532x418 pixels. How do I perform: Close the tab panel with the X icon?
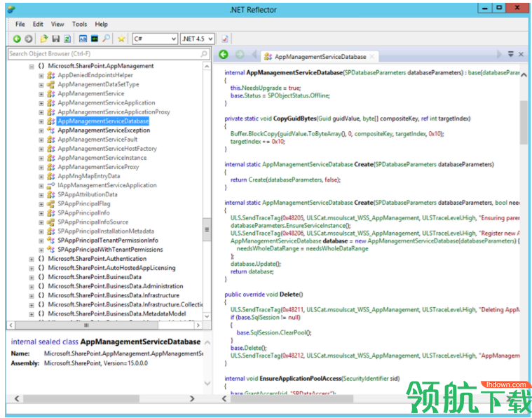click(521, 54)
